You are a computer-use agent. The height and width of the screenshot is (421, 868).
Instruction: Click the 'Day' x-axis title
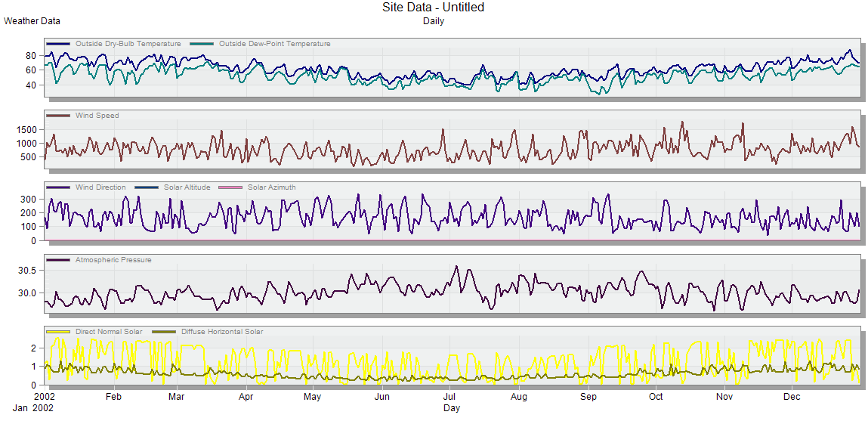451,408
